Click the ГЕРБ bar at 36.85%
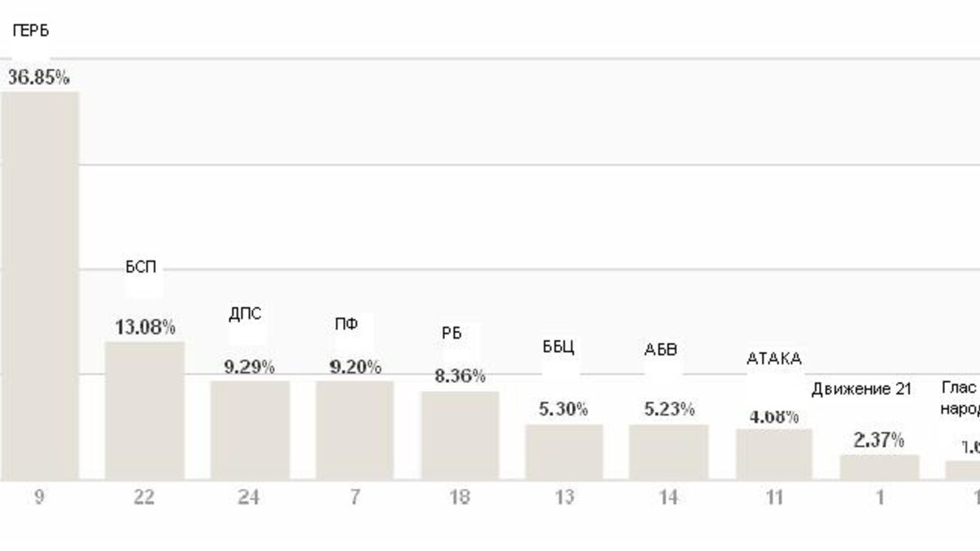 [39, 286]
